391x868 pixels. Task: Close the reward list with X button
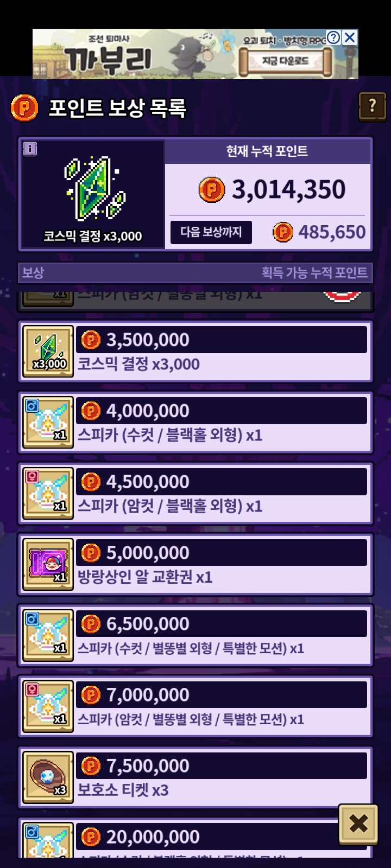[358, 825]
